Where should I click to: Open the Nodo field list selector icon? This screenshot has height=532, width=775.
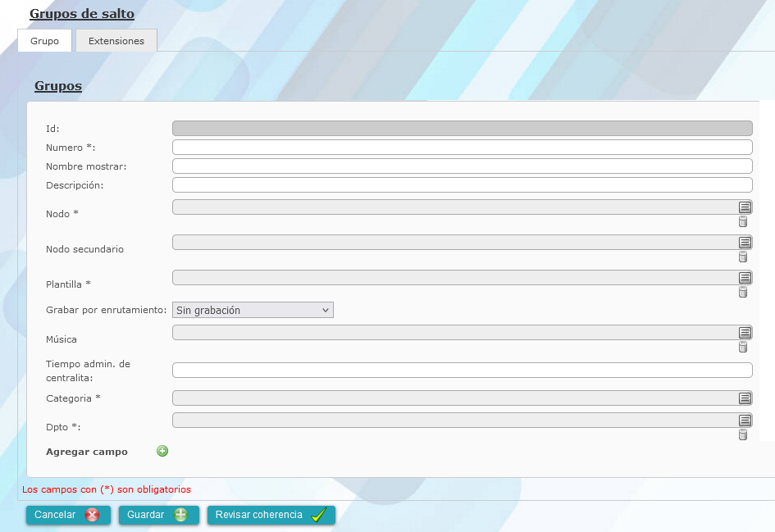pos(745,207)
